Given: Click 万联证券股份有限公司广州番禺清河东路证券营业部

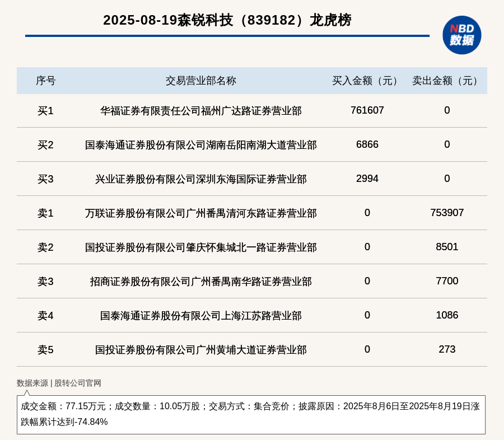Looking at the screenshot, I should [201, 213].
